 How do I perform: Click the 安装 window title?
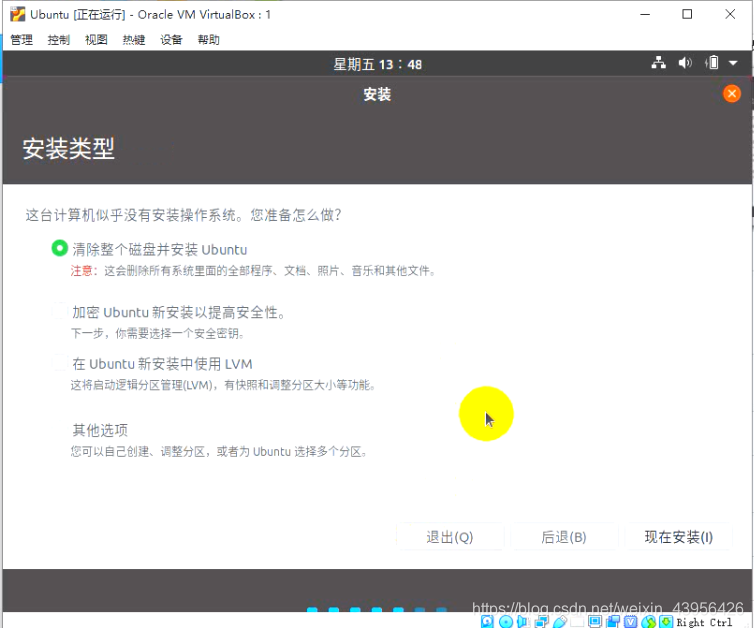tap(377, 94)
